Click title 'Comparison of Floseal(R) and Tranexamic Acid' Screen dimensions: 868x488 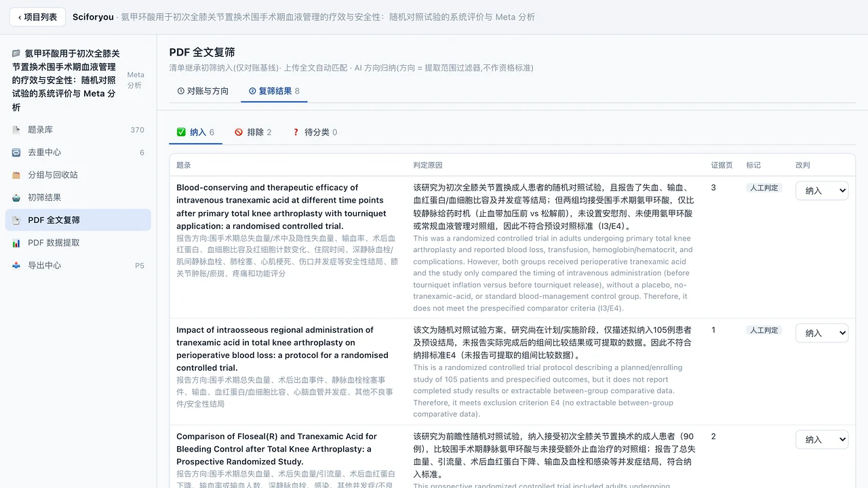(277, 449)
